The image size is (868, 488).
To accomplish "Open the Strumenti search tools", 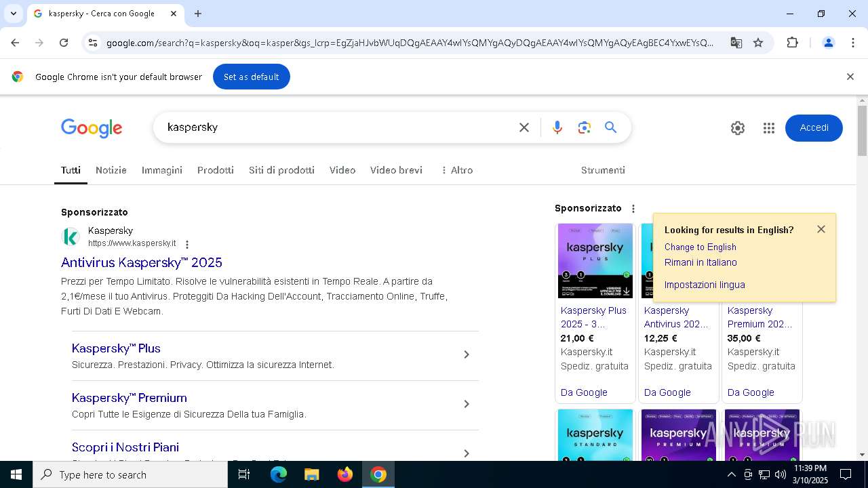I will click(x=603, y=170).
